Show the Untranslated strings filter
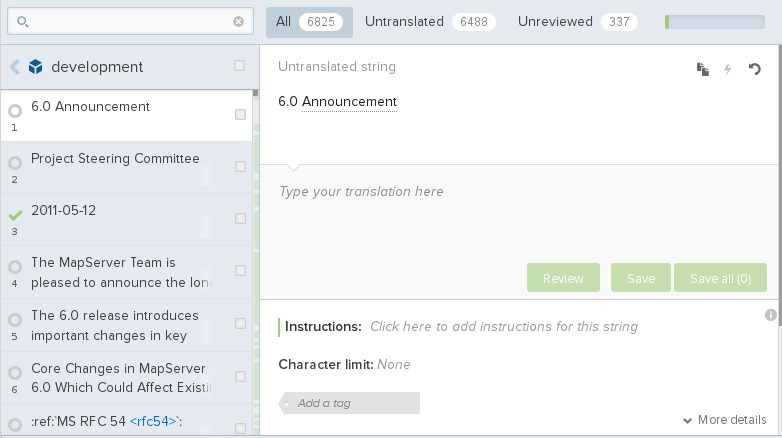This screenshot has height=438, width=782. pos(430,21)
